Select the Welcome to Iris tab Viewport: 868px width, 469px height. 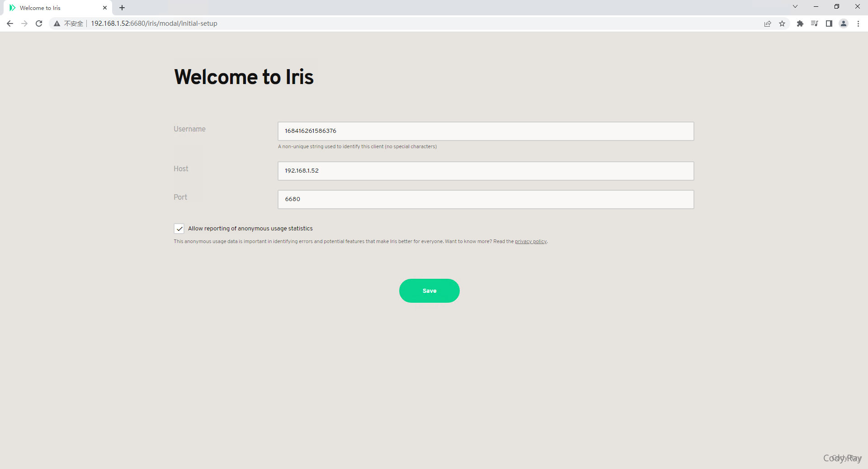pos(54,8)
